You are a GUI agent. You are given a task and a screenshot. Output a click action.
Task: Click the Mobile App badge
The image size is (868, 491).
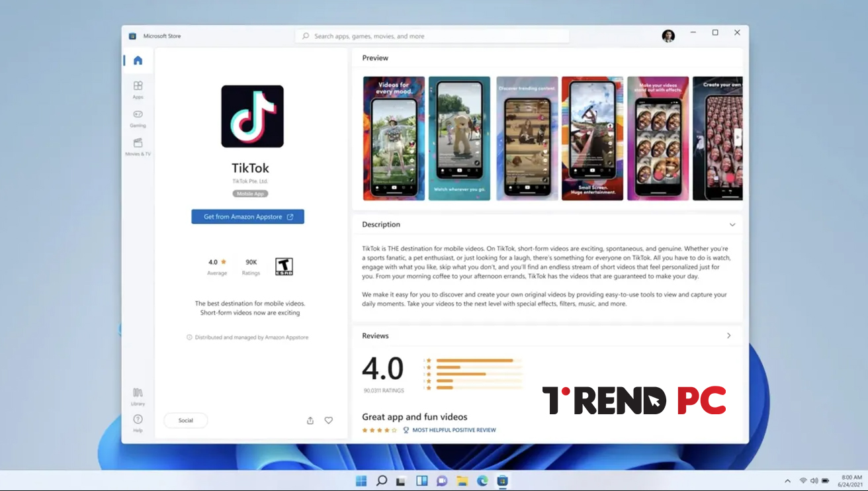pyautogui.click(x=250, y=194)
